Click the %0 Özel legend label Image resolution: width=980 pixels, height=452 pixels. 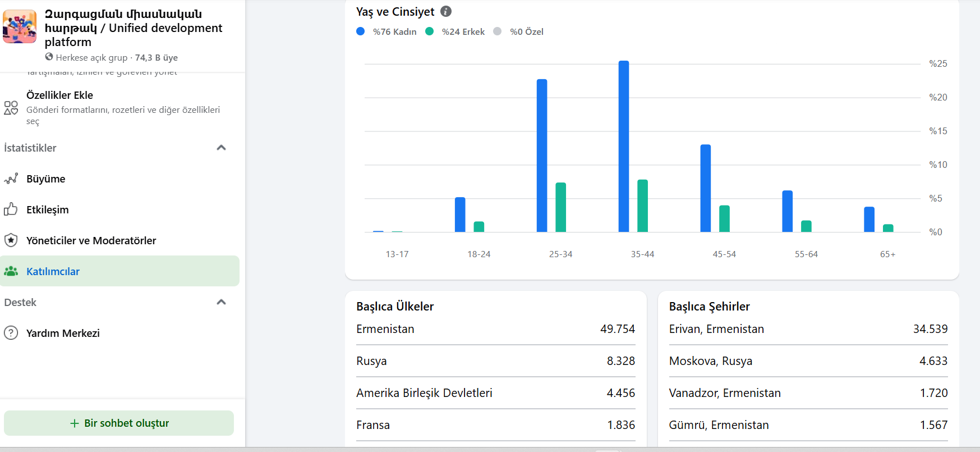(527, 31)
